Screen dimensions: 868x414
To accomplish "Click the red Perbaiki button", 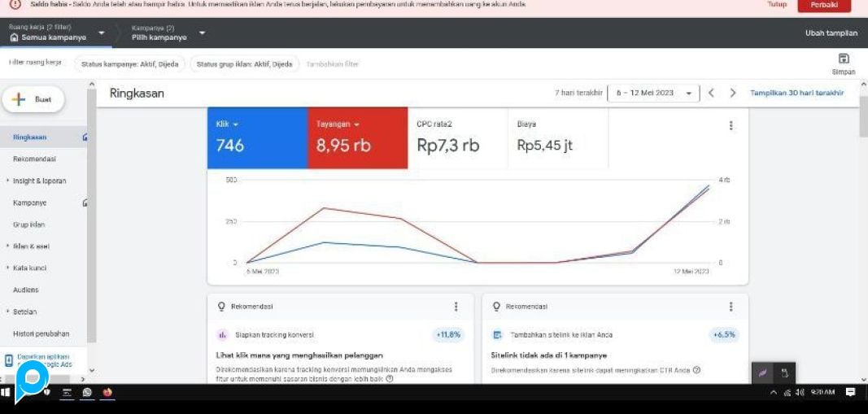I will tap(823, 5).
